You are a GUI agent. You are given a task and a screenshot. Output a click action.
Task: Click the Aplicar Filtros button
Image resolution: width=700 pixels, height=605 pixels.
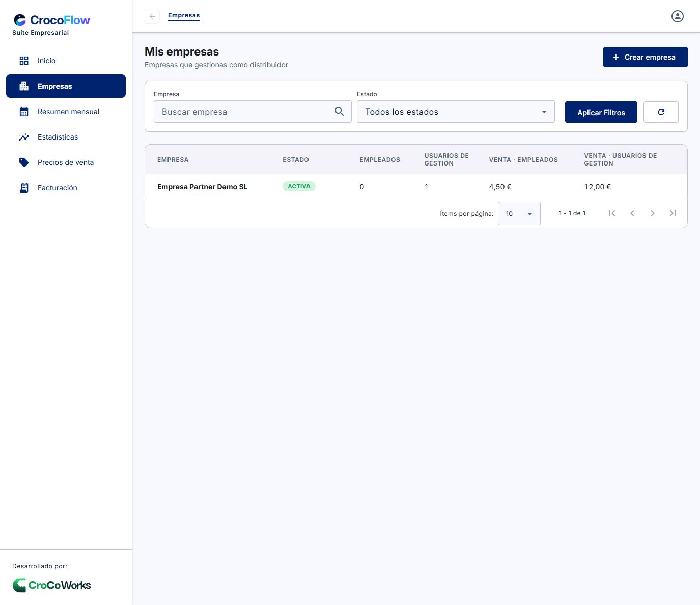coord(601,112)
